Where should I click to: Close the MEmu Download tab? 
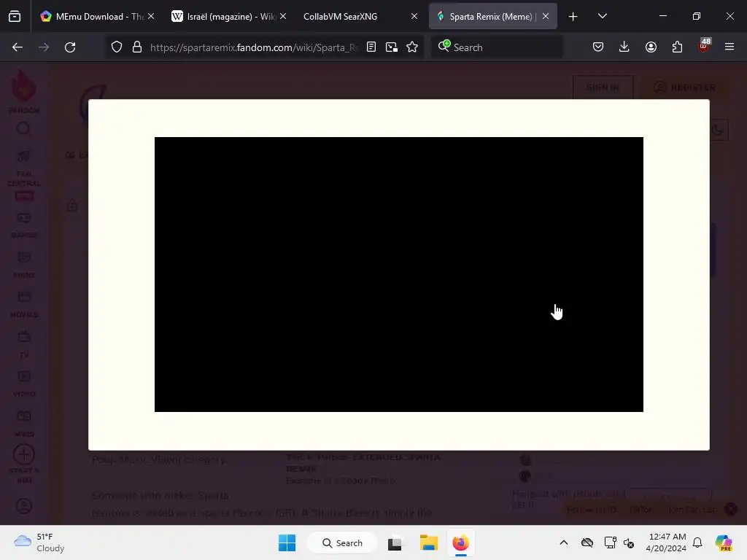point(151,16)
